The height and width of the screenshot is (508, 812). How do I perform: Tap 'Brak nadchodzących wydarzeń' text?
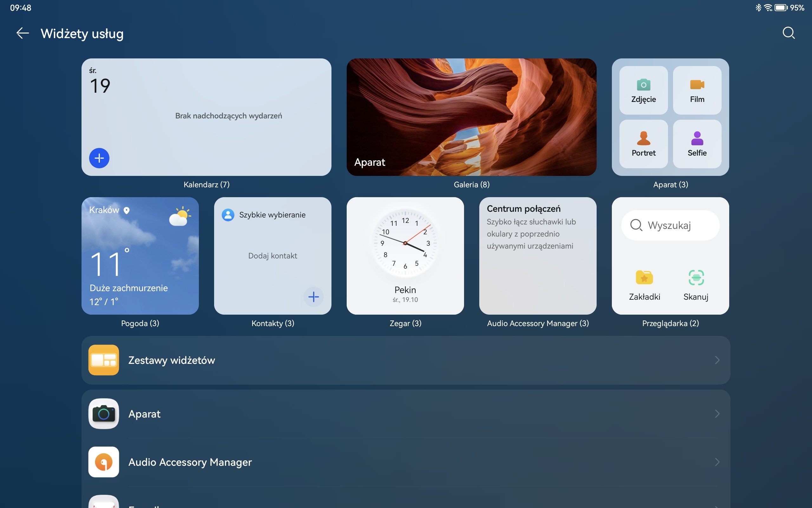(x=228, y=116)
